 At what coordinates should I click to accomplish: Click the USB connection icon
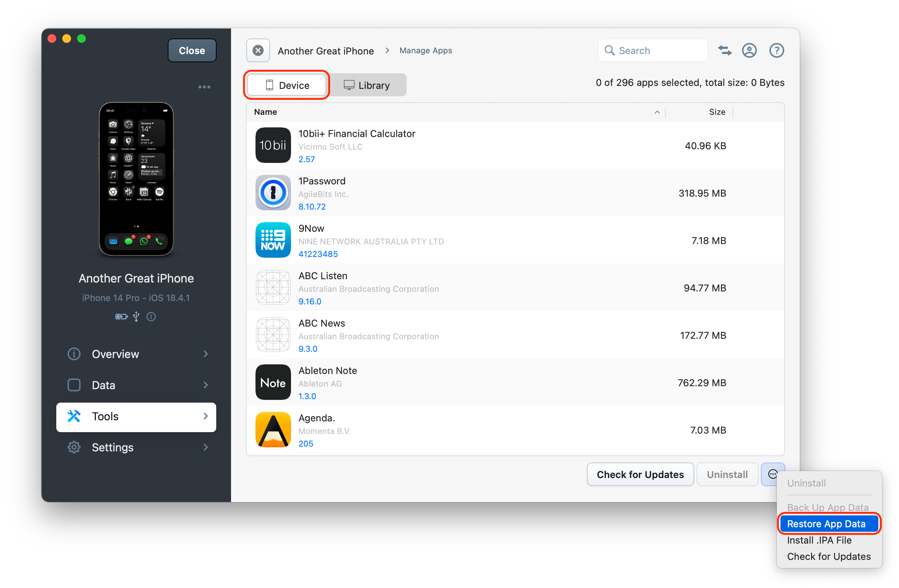click(x=136, y=317)
